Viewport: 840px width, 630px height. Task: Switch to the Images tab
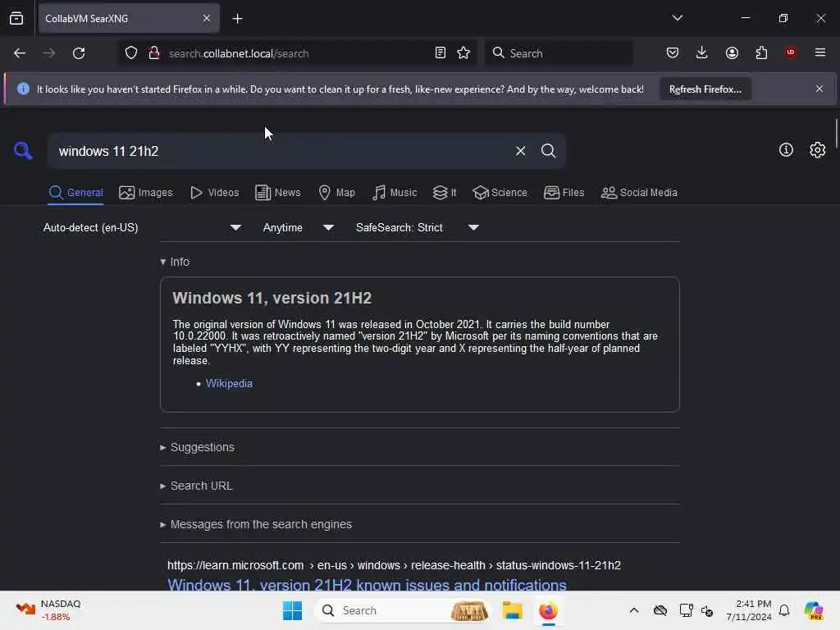click(x=146, y=193)
